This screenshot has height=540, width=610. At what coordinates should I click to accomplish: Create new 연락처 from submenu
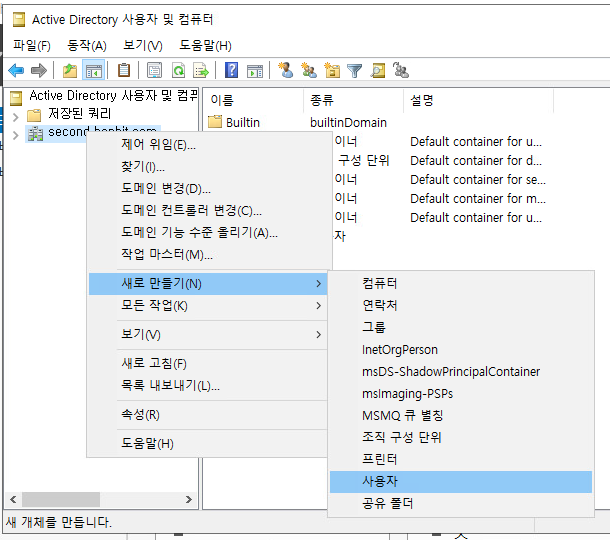coord(461,305)
